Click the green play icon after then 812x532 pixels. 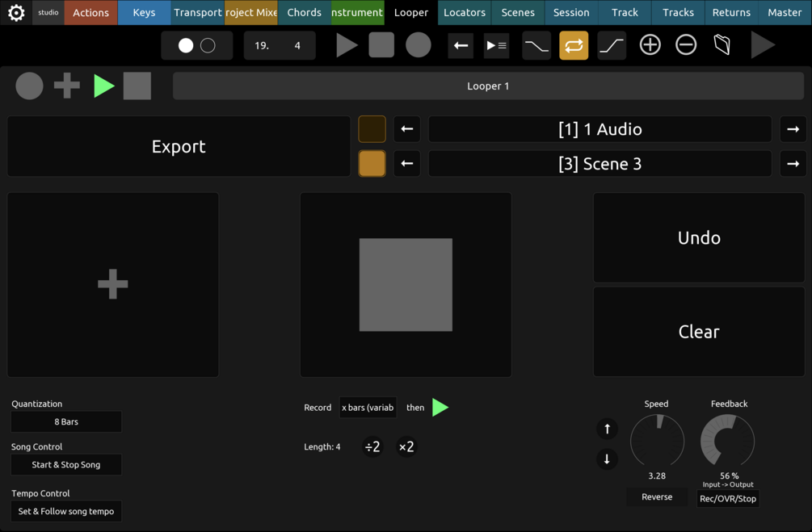click(440, 408)
